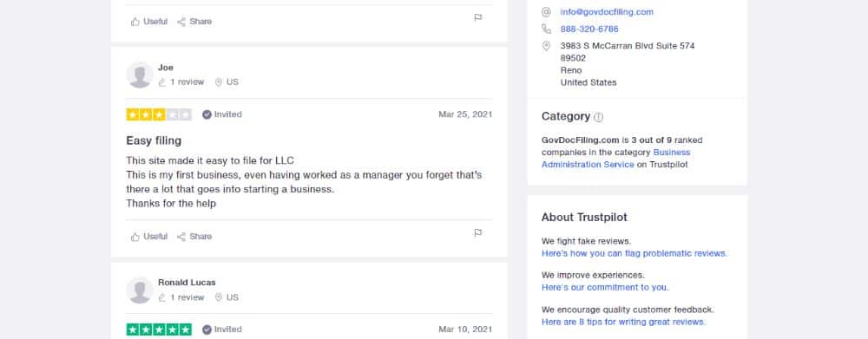
Task: Flag Joe's review with the flag icon
Action: [x=477, y=233]
